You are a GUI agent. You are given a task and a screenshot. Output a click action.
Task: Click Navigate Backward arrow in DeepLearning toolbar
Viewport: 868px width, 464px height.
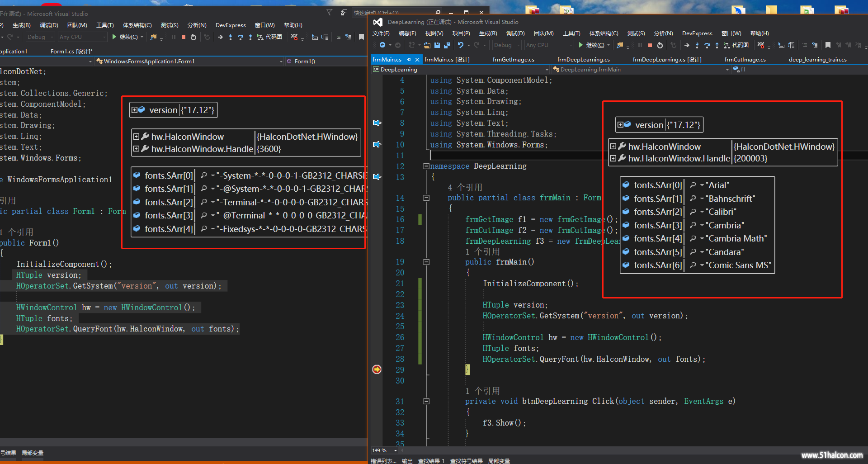pyautogui.click(x=382, y=45)
